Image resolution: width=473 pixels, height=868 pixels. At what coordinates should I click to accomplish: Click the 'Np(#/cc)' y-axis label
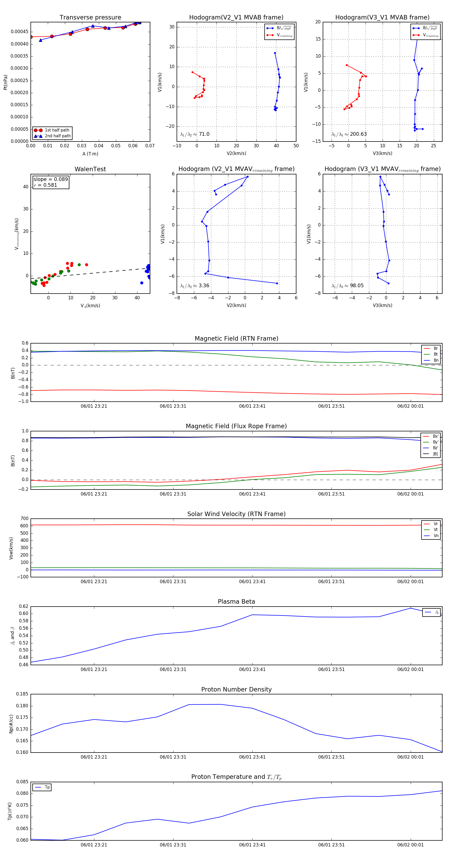click(x=11, y=724)
